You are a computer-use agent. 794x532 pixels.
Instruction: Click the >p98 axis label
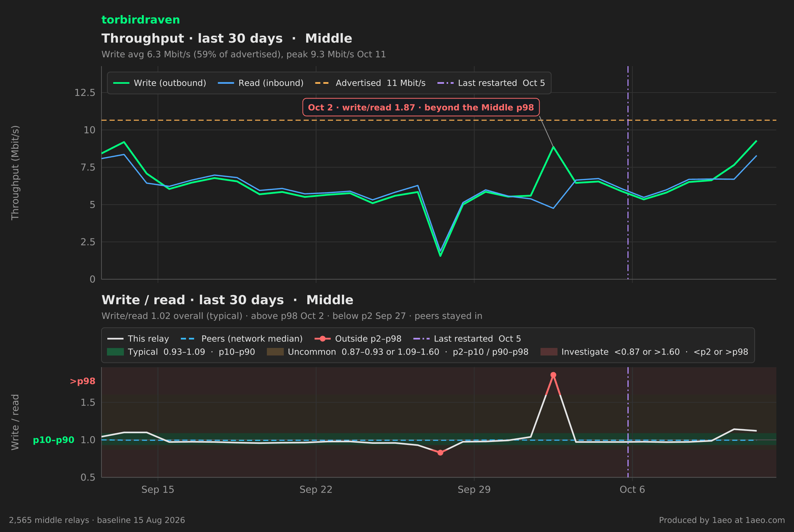tap(83, 381)
